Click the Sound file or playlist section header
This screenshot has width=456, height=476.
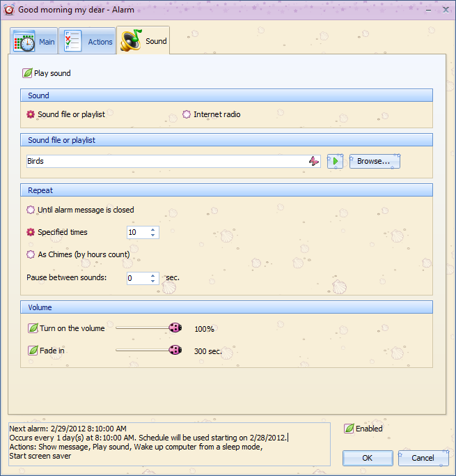[x=226, y=140]
